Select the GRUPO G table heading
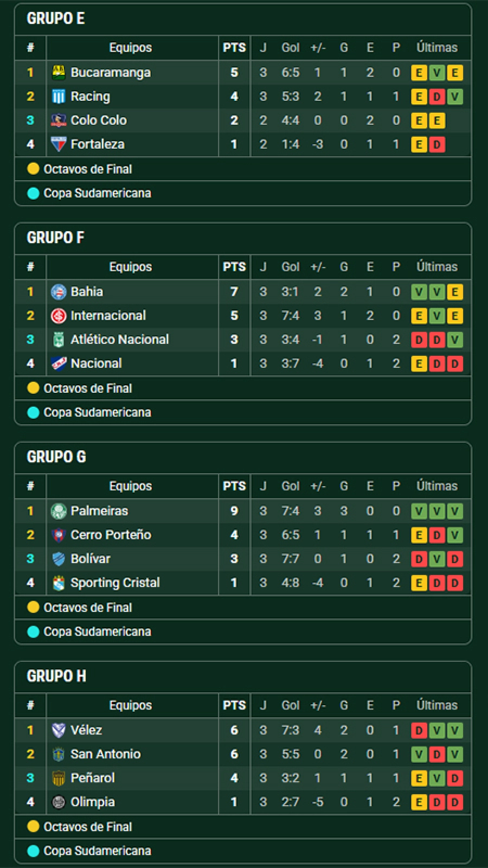This screenshot has width=488, height=868. pos(56,457)
